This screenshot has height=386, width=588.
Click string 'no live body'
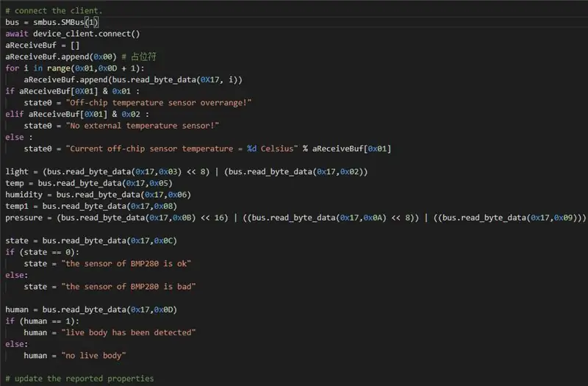94,356
